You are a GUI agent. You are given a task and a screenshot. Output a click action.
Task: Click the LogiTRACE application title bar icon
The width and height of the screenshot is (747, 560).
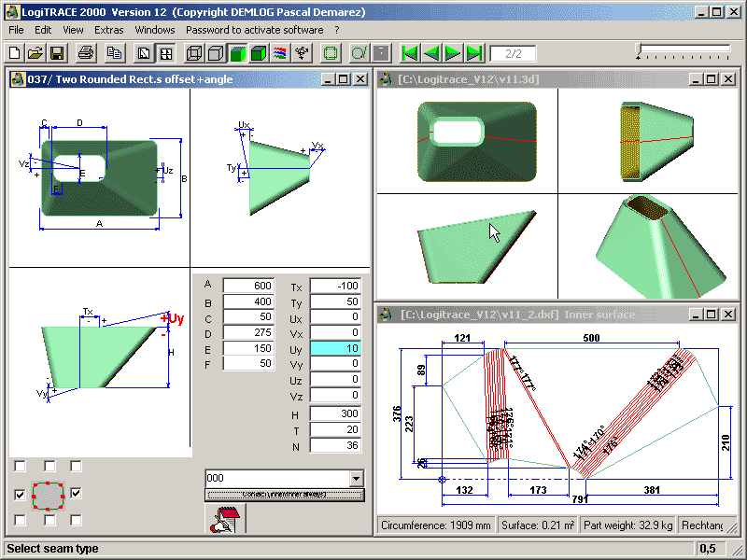pyautogui.click(x=12, y=12)
